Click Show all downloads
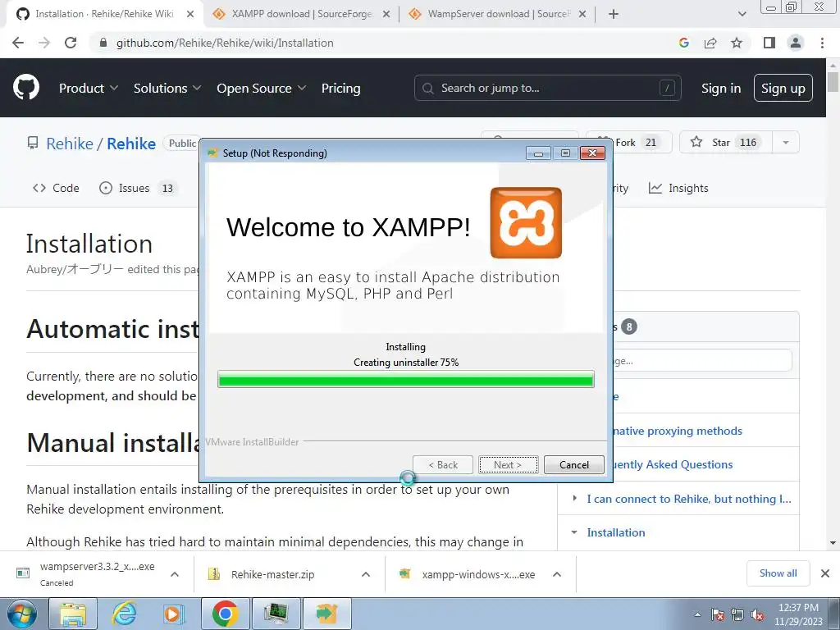Viewport: 840px width, 630px height. (778, 573)
